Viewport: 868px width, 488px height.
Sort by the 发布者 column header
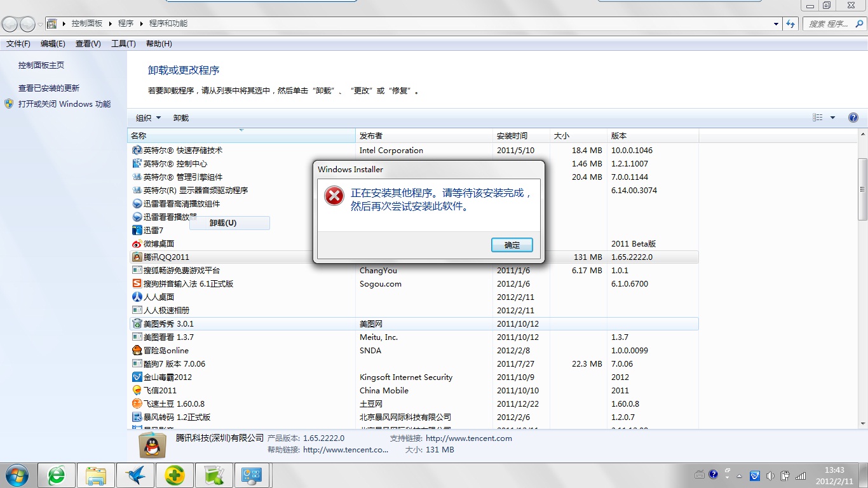[424, 136]
